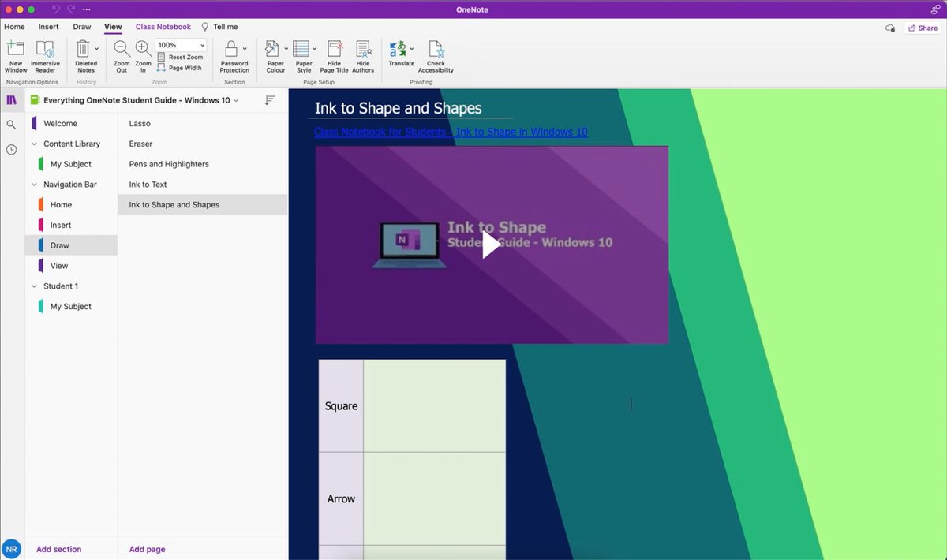Click the sync status cloud icon
Viewport: 947px width, 560px height.
coord(890,28)
